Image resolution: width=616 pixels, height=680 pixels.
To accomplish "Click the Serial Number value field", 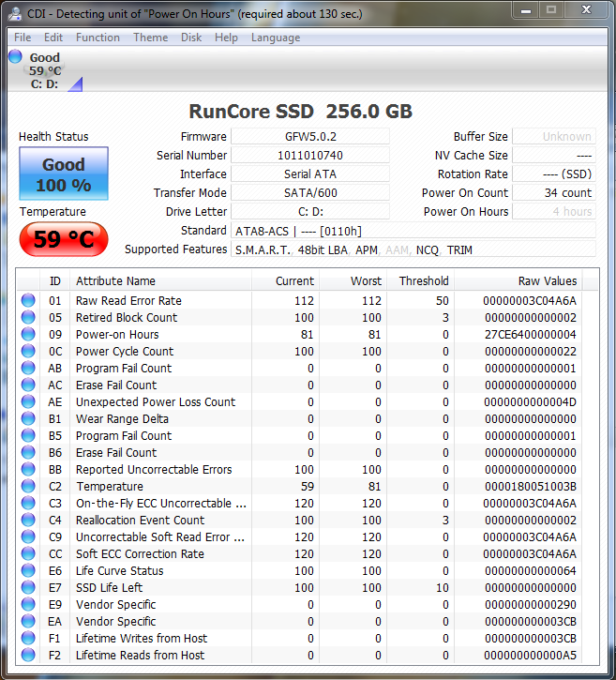I will pyautogui.click(x=310, y=156).
